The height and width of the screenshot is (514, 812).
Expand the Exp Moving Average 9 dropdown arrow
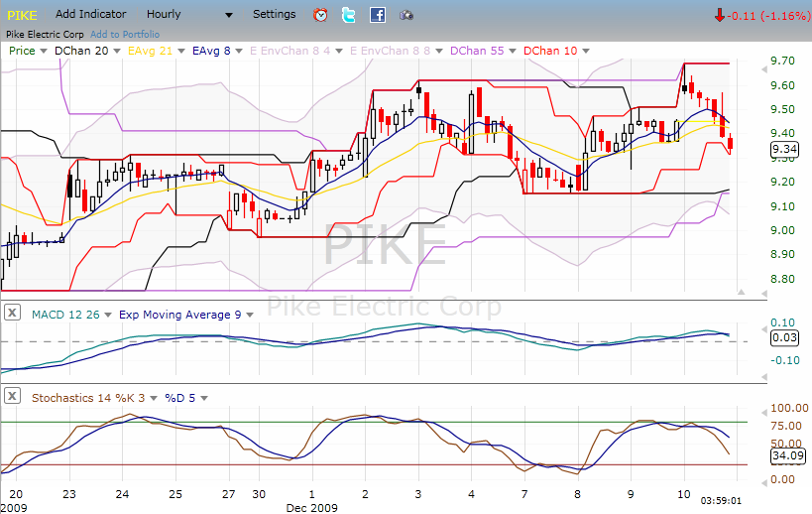[250, 315]
